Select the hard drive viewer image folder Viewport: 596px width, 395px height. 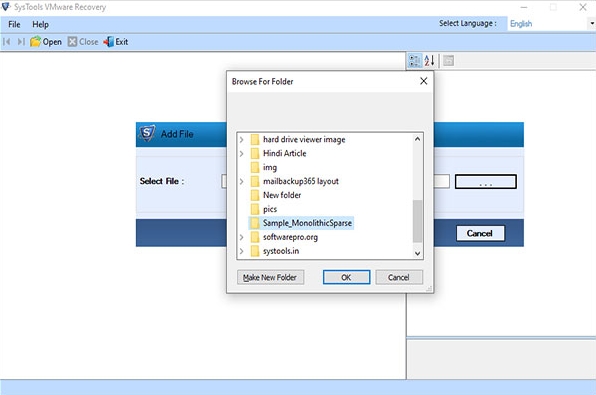point(304,140)
